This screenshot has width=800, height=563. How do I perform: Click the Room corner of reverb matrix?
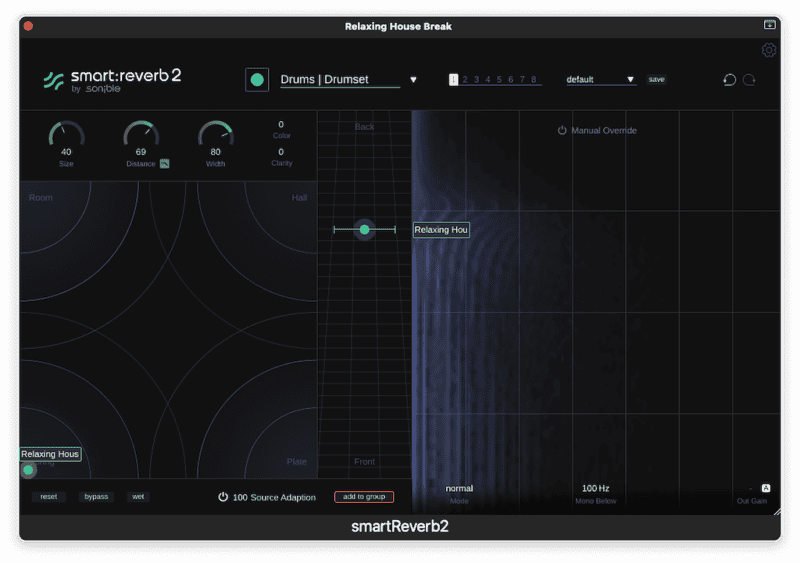(x=41, y=198)
